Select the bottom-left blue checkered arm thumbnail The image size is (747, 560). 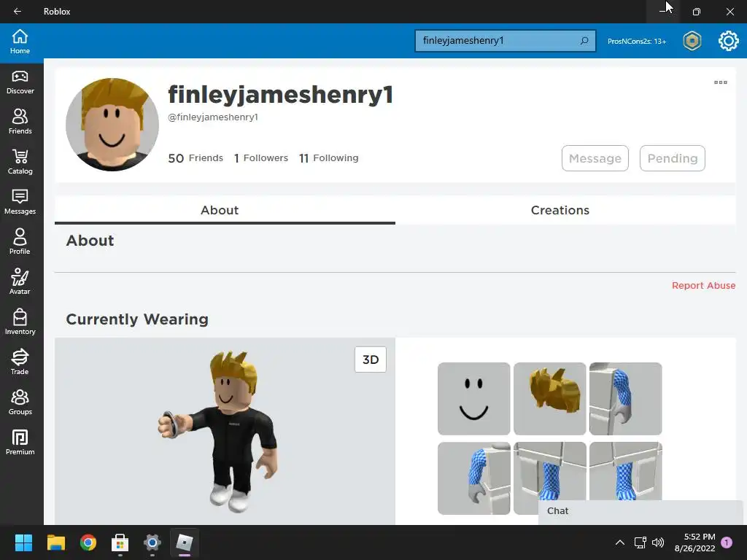click(473, 478)
